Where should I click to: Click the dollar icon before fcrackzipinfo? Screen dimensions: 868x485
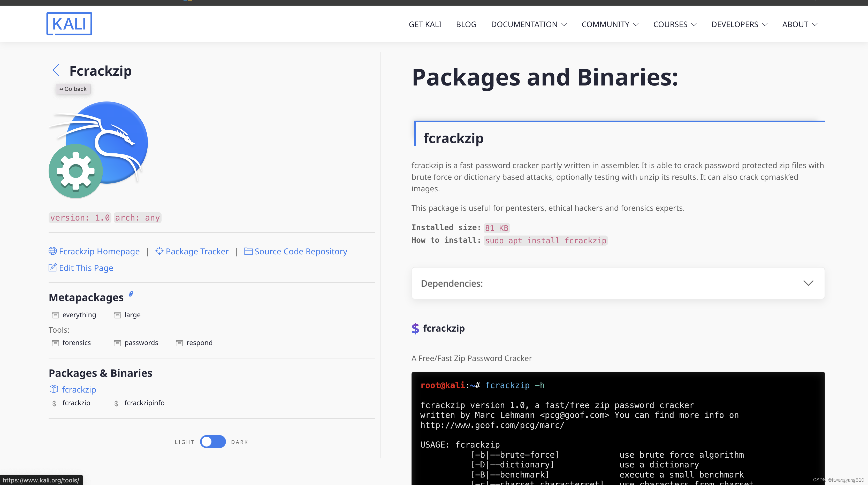(116, 403)
